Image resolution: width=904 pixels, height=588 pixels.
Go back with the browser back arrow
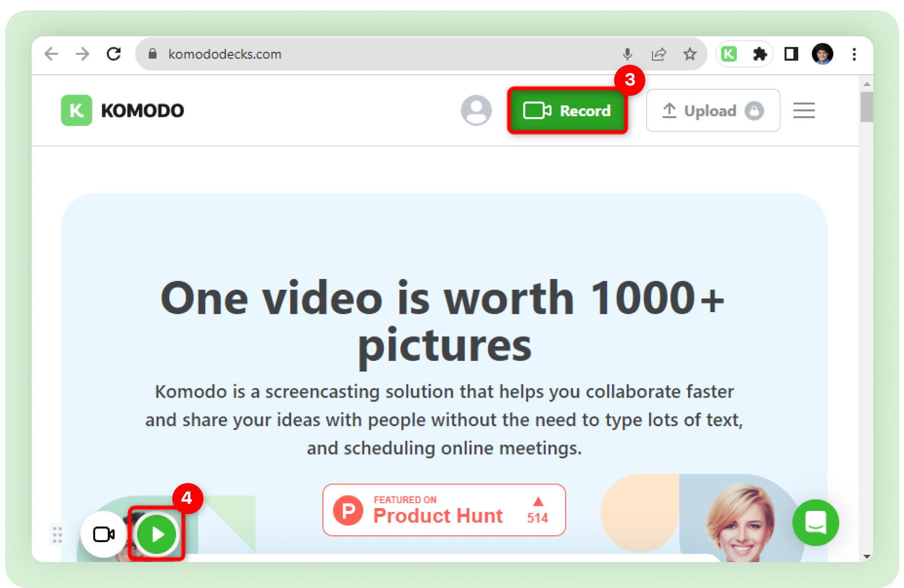[51, 54]
